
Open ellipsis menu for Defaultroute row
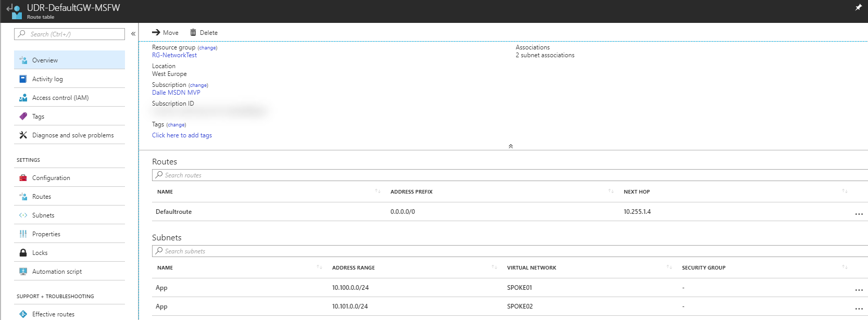859,214
